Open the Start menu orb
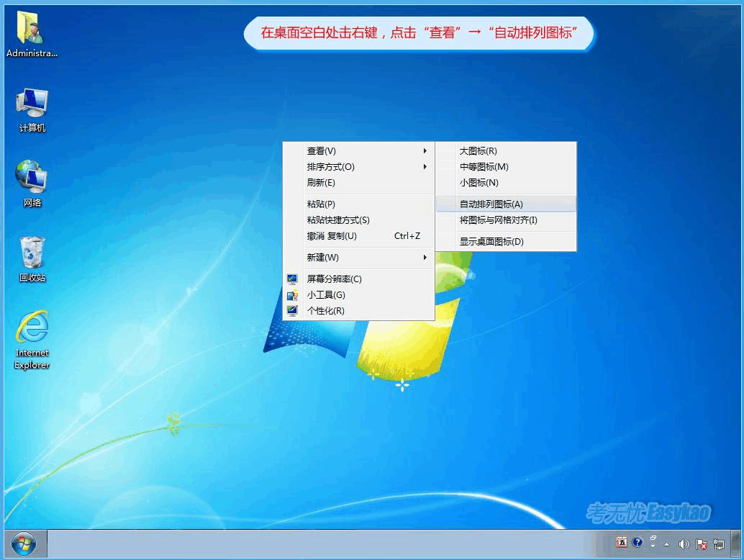The width and height of the screenshot is (744, 560). 24,544
